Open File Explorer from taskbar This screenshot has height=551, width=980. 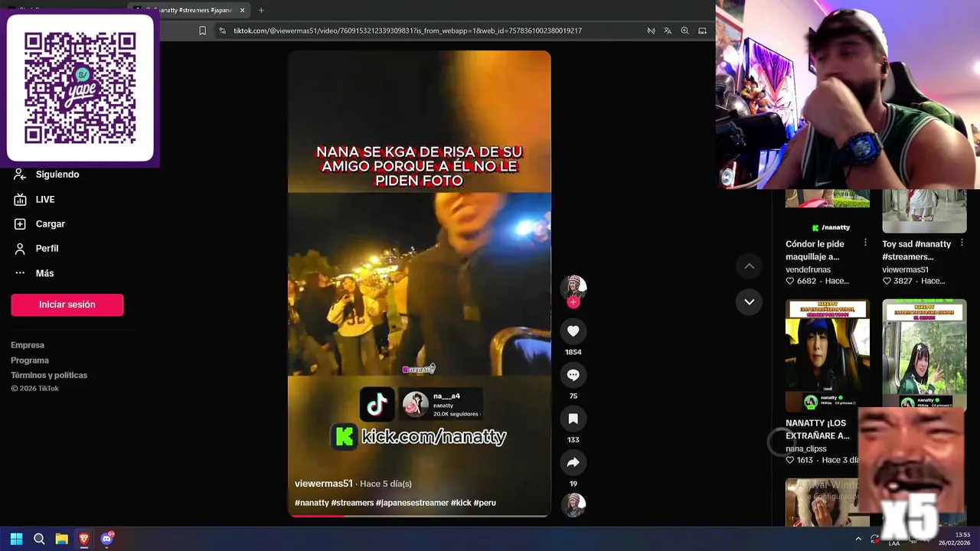coord(61,539)
